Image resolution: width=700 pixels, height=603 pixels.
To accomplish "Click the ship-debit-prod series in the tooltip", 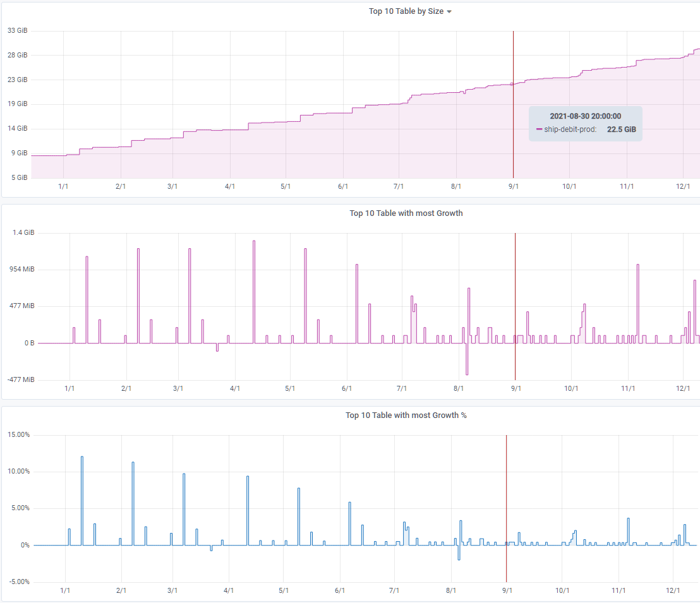I will [570, 129].
